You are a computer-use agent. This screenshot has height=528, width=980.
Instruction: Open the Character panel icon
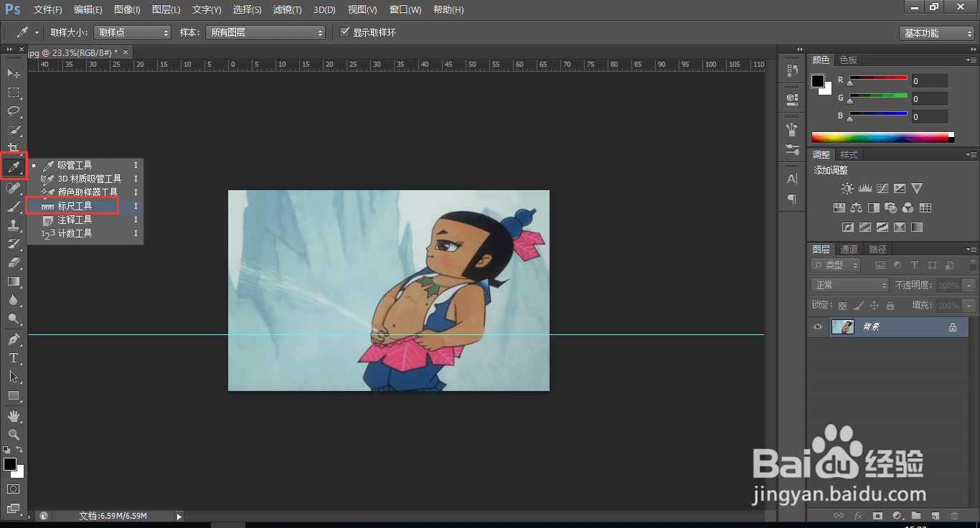coord(792,179)
